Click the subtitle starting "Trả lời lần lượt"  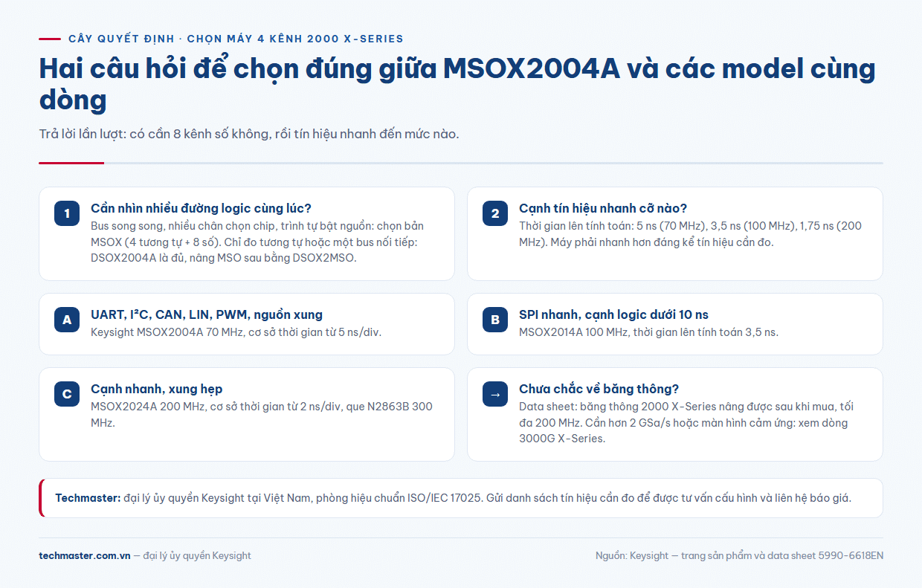[x=249, y=135]
